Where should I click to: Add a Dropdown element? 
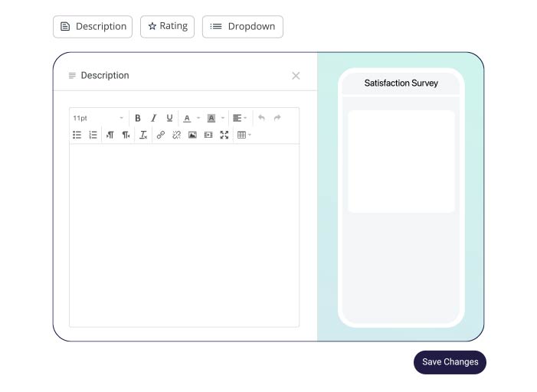coord(243,27)
